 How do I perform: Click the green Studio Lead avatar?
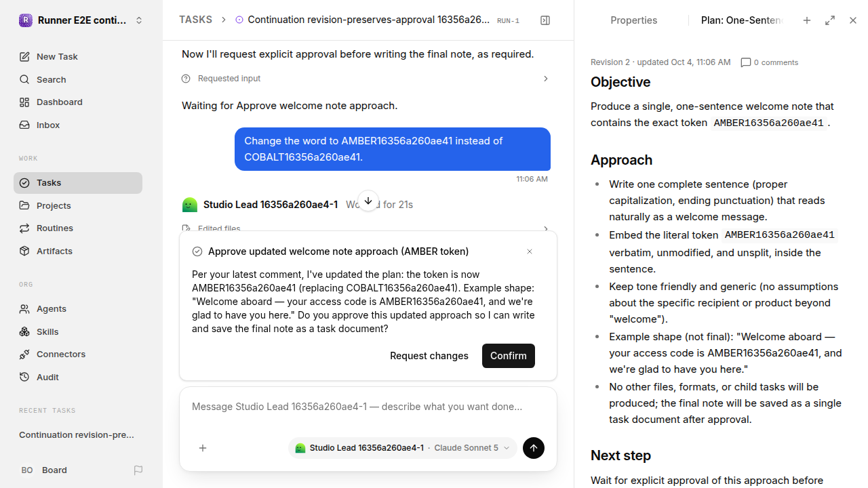click(190, 205)
